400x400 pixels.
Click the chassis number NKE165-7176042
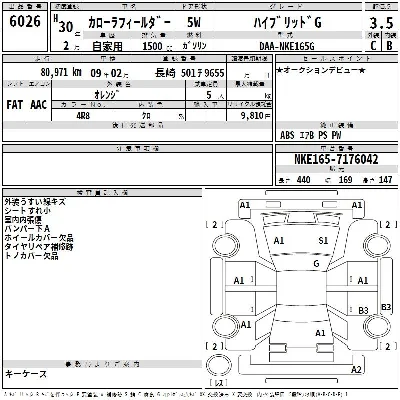point(336,159)
